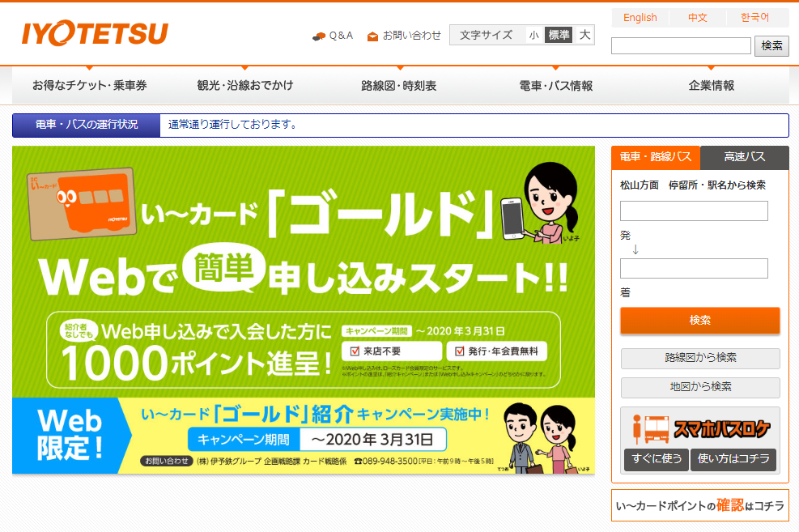
Task: Click the 松山方面 停留所・駅名から検索 heading
Action: (693, 185)
